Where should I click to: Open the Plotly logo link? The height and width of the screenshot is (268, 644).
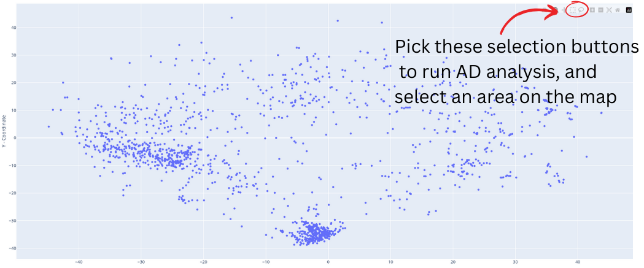tap(629, 10)
